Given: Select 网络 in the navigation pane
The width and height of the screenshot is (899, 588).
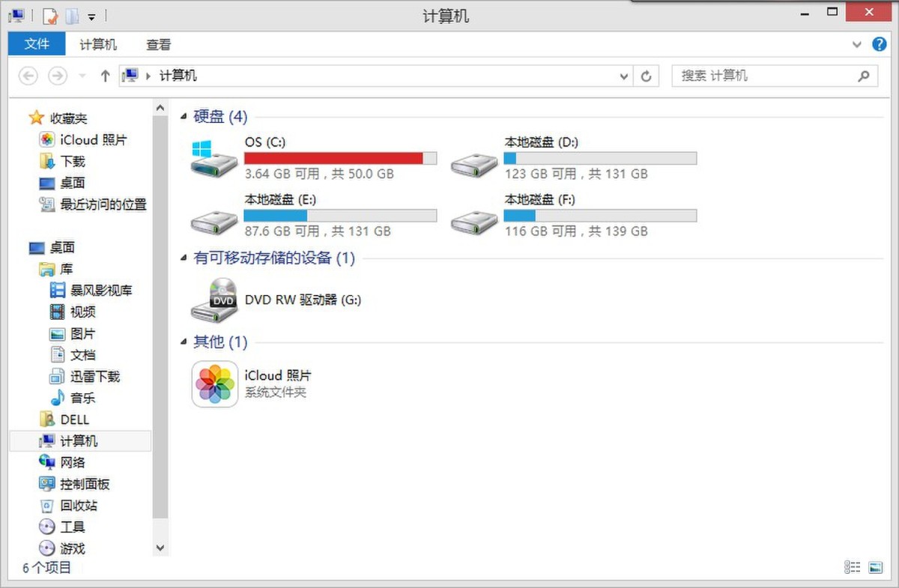Looking at the screenshot, I should coord(72,462).
